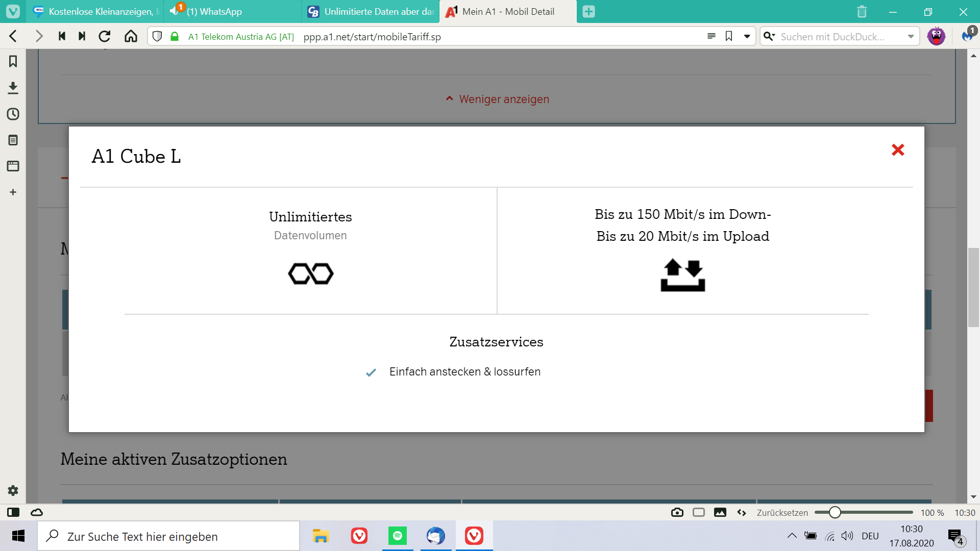The image size is (980, 551).
Task: Switch keyboard language DEU
Action: coord(870,536)
